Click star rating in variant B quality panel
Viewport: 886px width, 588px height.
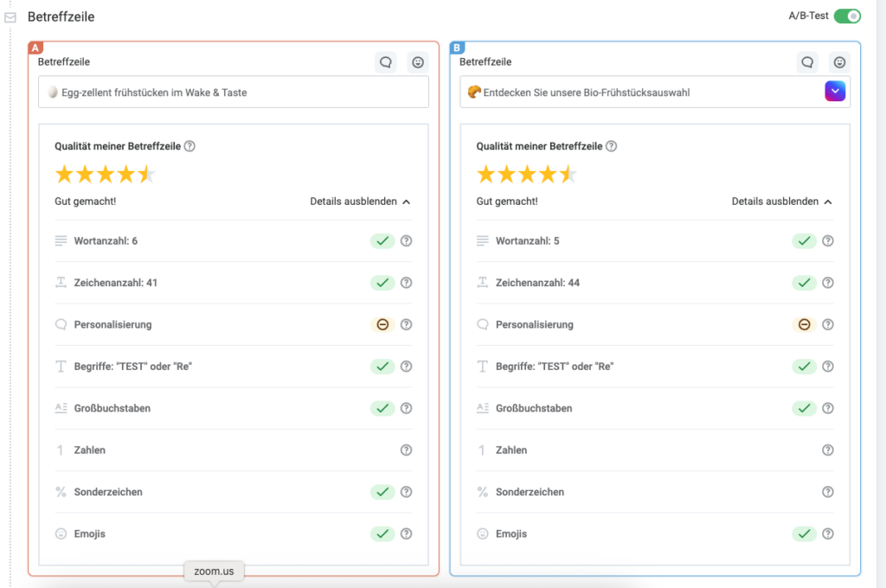click(526, 176)
